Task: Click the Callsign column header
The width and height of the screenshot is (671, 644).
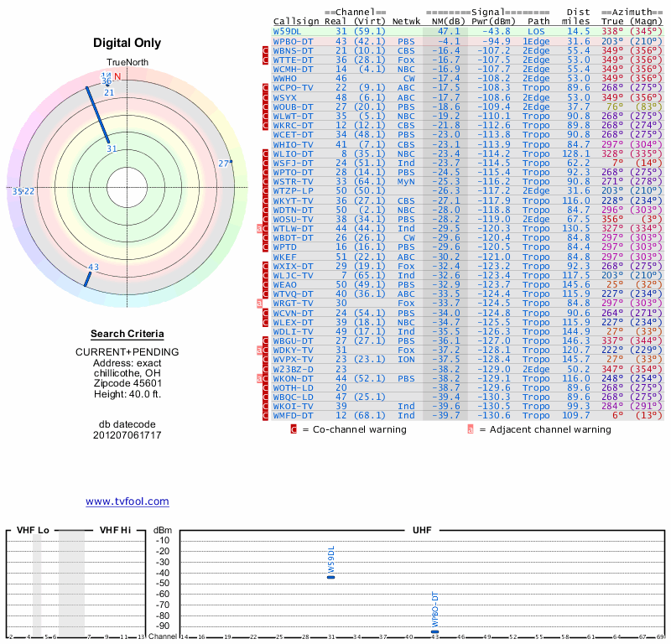Action: click(296, 21)
